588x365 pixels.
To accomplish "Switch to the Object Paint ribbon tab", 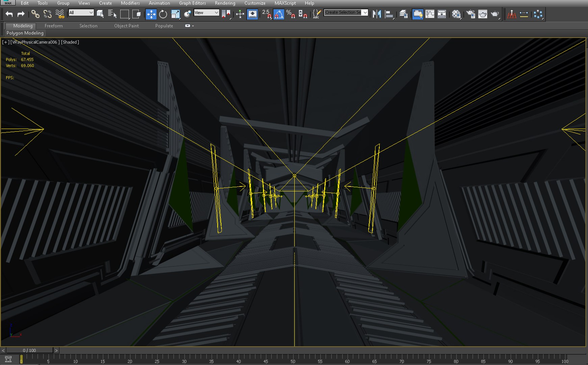I will (x=126, y=26).
